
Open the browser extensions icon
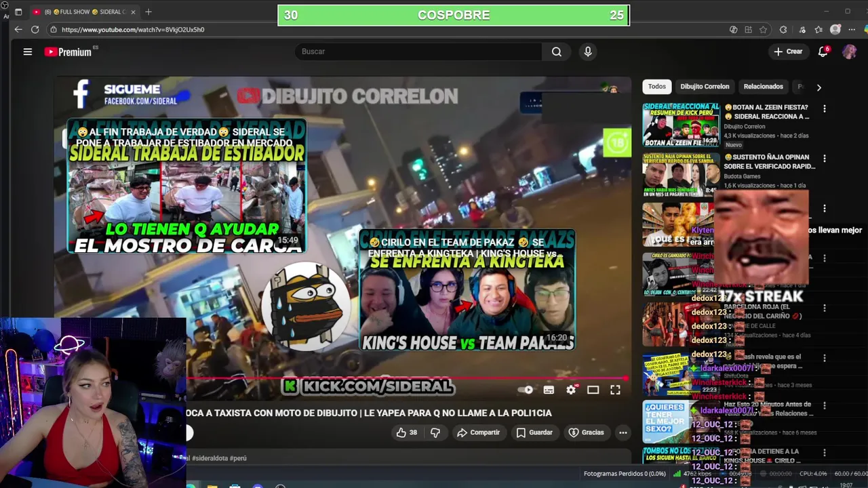coord(783,30)
